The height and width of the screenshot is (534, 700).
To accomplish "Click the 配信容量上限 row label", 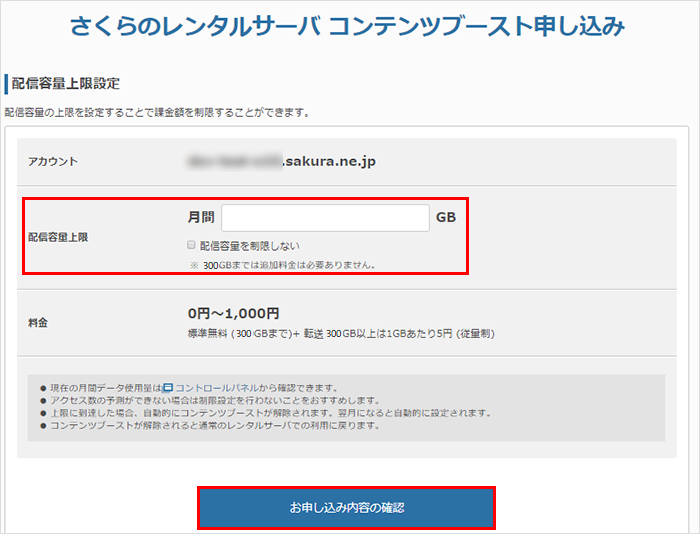I will tap(58, 238).
